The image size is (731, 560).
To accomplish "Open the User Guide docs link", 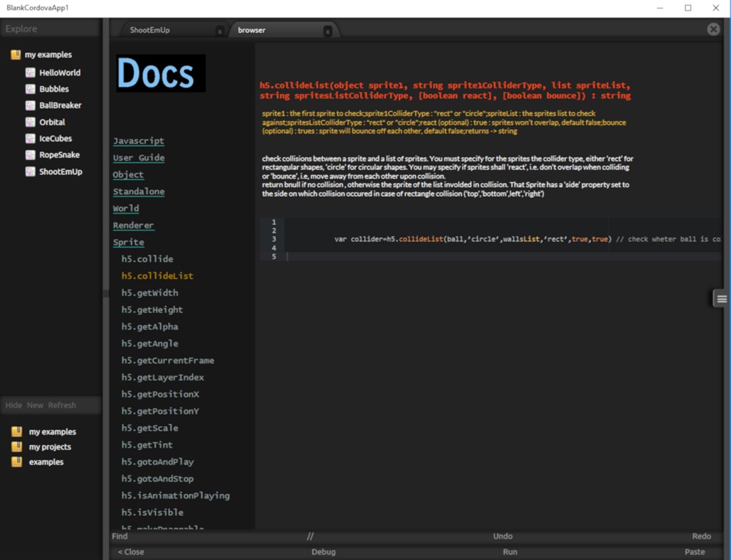I will click(x=139, y=157).
